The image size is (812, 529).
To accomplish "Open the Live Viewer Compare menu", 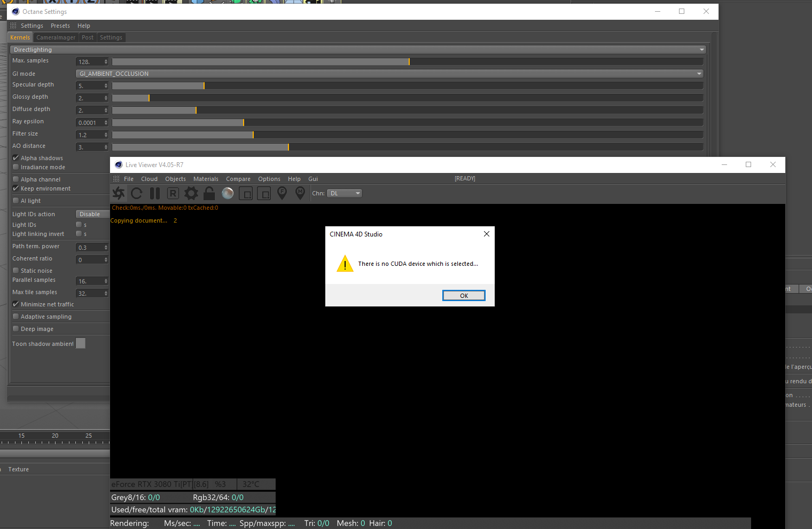I will pyautogui.click(x=238, y=179).
